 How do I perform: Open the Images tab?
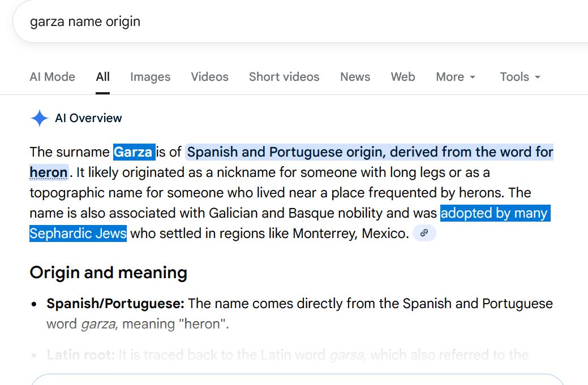pos(151,77)
